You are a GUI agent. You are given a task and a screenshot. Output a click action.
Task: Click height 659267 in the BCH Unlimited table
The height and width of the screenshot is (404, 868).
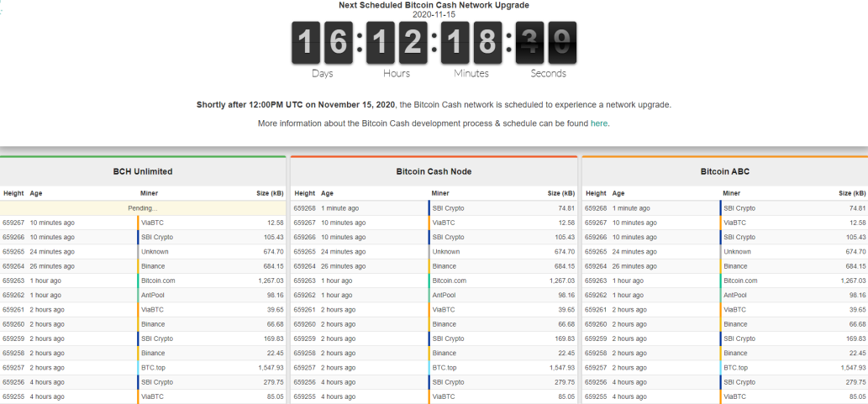coord(13,223)
